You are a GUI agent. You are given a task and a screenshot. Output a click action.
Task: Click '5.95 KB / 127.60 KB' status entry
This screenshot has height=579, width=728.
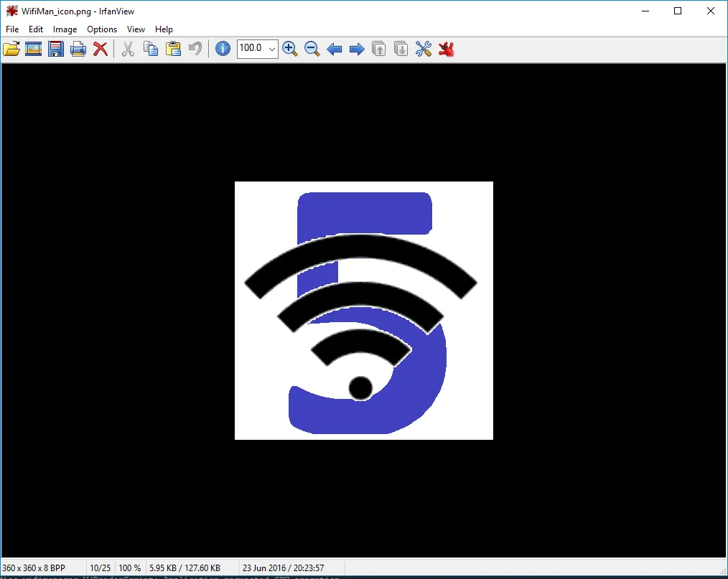(x=185, y=568)
